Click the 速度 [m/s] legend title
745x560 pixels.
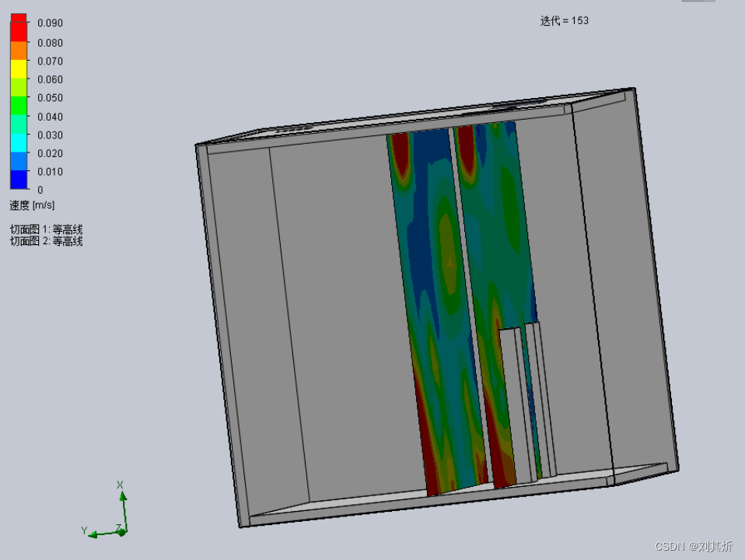pos(33,205)
